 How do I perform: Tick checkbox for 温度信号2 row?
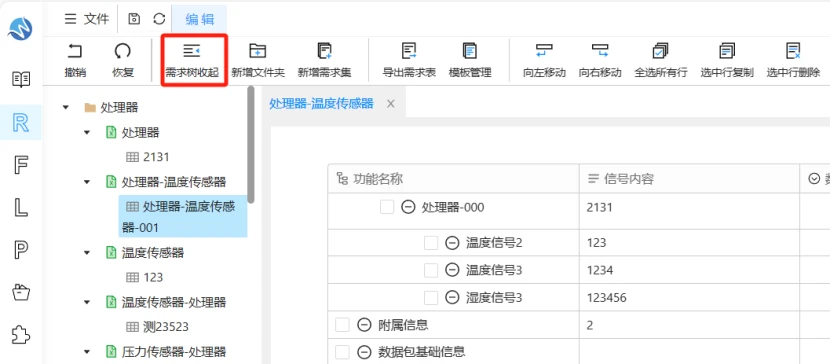(431, 243)
